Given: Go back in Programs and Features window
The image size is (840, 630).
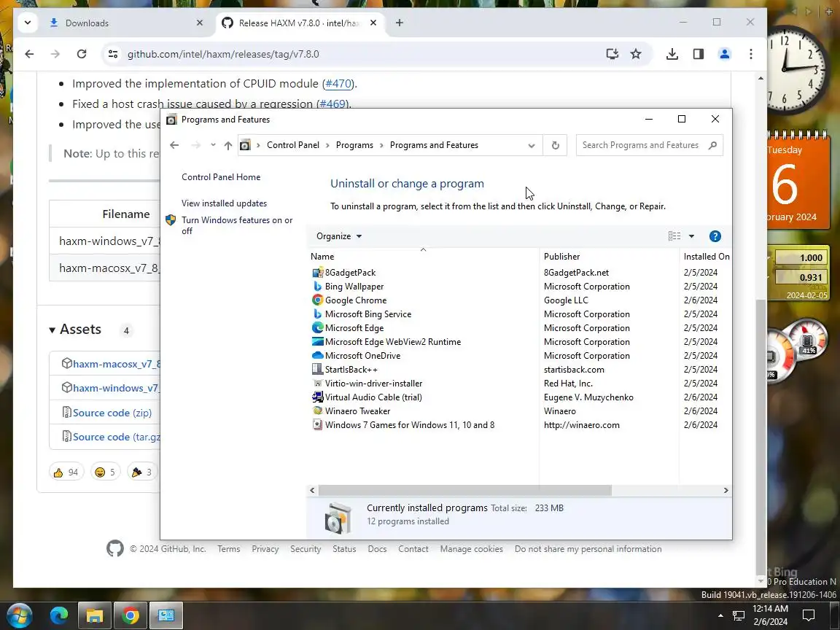Looking at the screenshot, I should (x=174, y=145).
